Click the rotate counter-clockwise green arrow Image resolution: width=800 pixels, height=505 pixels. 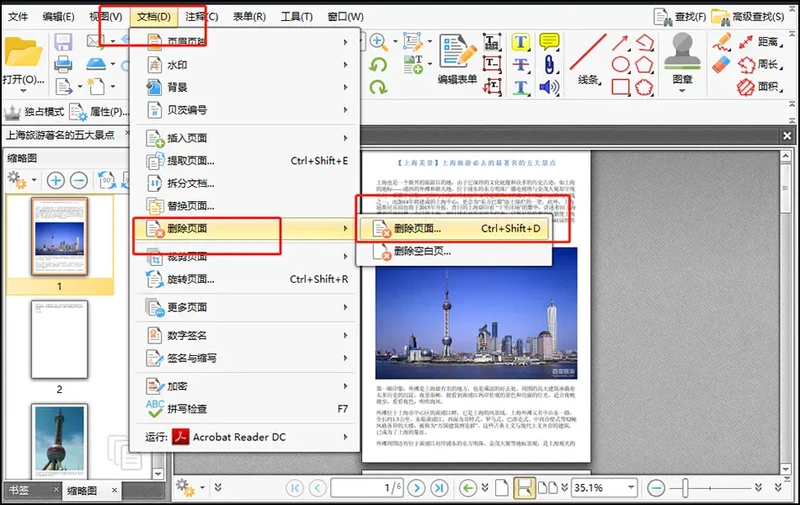pyautogui.click(x=378, y=65)
